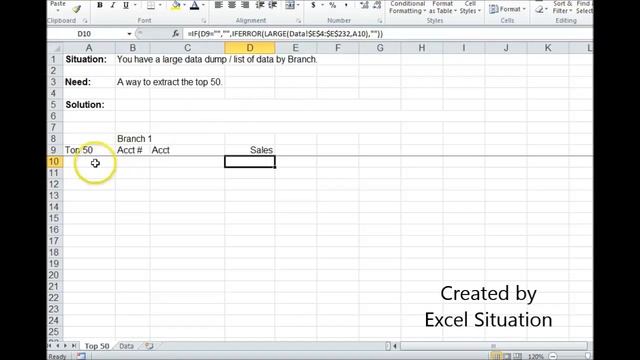Apply percent style
The width and height of the screenshot is (640, 360).
pyautogui.click(x=333, y=5)
